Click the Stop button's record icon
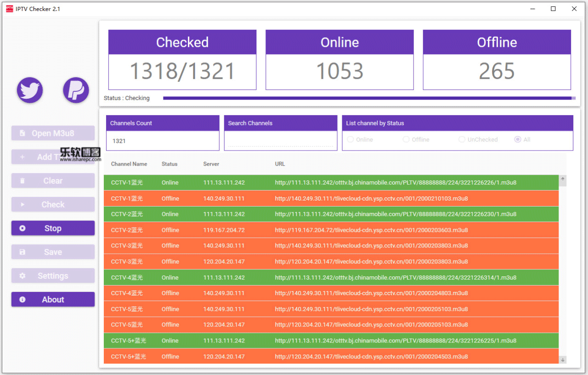This screenshot has height=375, width=588. click(x=23, y=229)
